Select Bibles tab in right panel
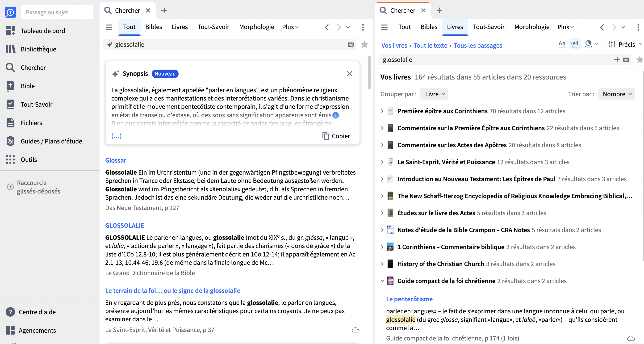The image size is (644, 344). coord(429,27)
